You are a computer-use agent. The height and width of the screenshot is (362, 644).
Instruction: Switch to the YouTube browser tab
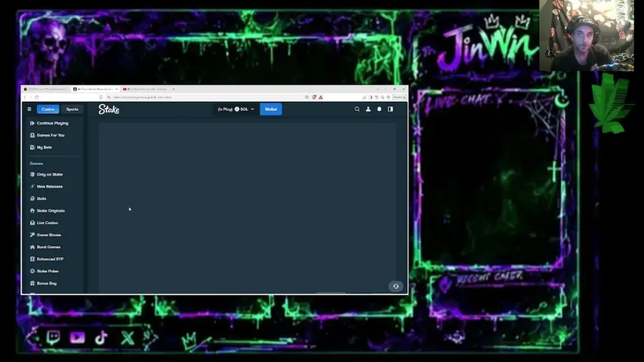click(x=145, y=89)
